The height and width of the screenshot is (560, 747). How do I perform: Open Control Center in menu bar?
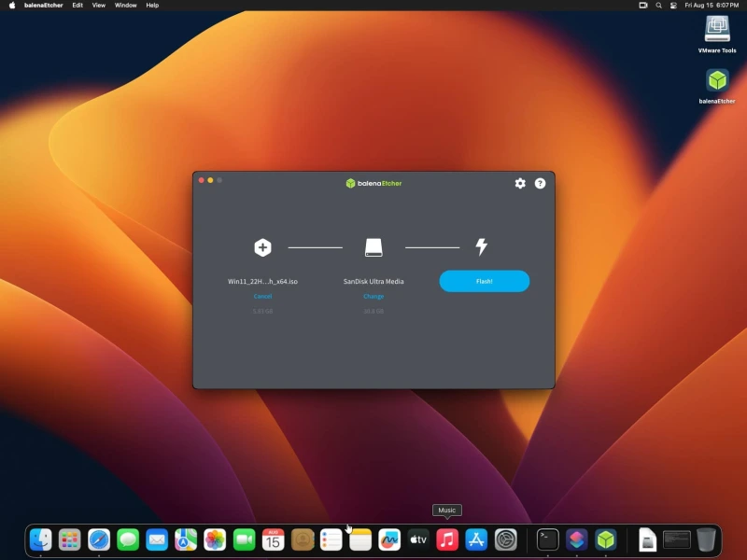(x=673, y=6)
